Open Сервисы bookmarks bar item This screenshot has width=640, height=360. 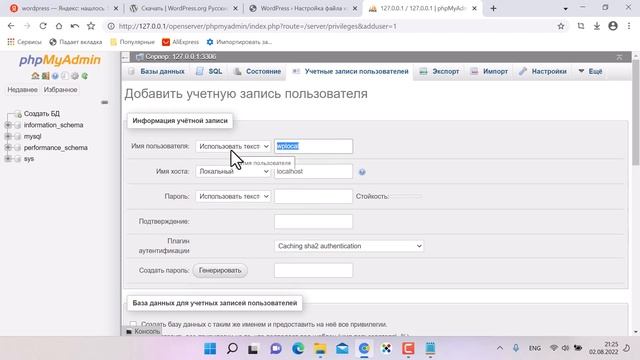[x=24, y=42]
